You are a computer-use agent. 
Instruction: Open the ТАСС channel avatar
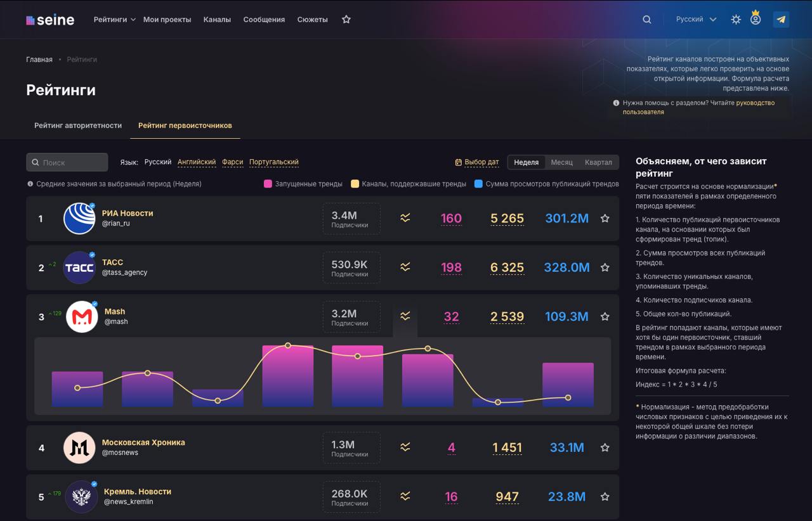79,267
